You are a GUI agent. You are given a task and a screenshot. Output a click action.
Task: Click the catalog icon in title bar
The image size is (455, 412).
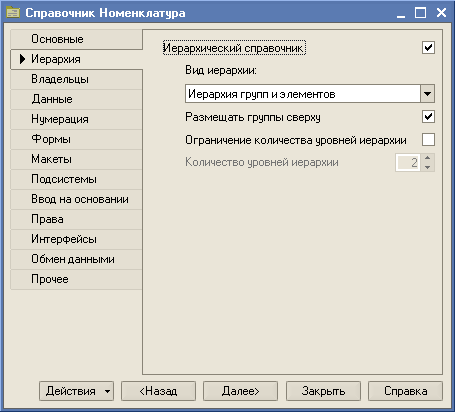point(13,13)
